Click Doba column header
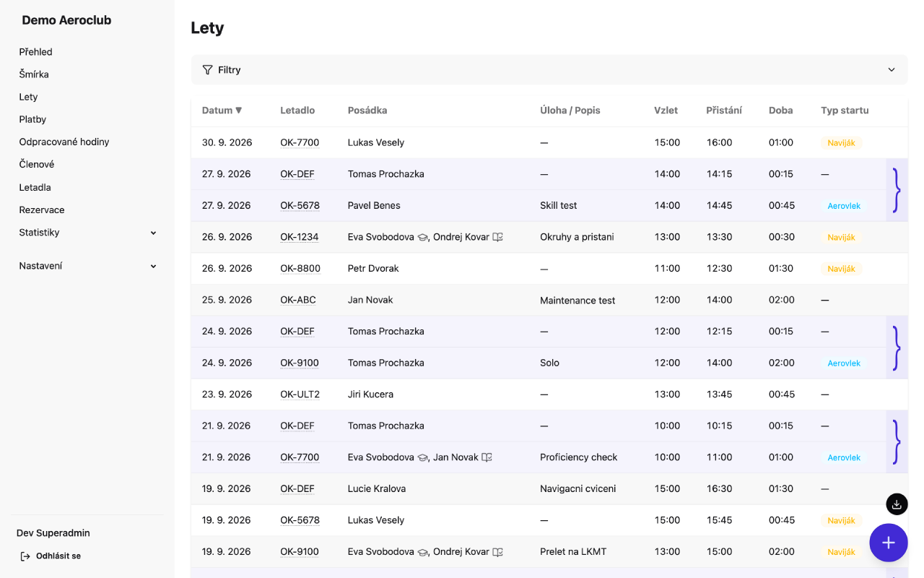 tap(781, 111)
